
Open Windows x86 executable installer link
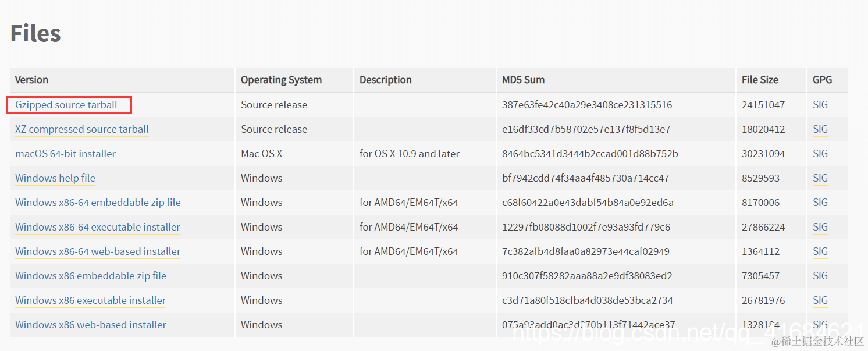tap(91, 300)
